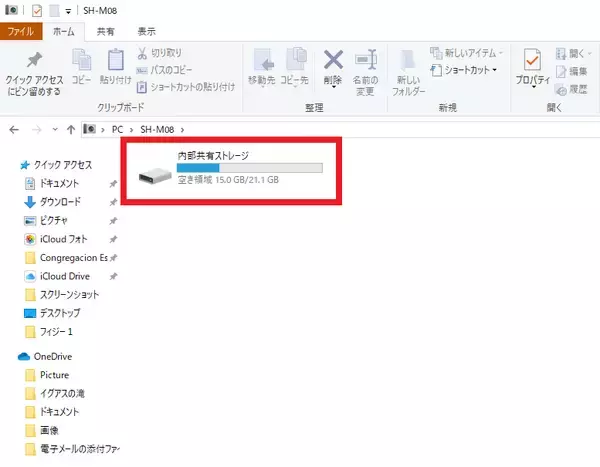
Task: Click chevron before PC in address bar
Action: point(103,130)
